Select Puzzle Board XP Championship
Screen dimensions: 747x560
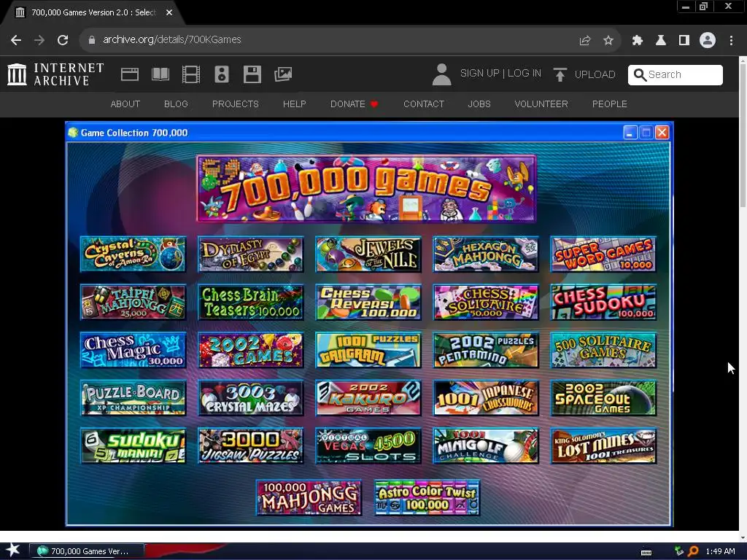coord(133,398)
